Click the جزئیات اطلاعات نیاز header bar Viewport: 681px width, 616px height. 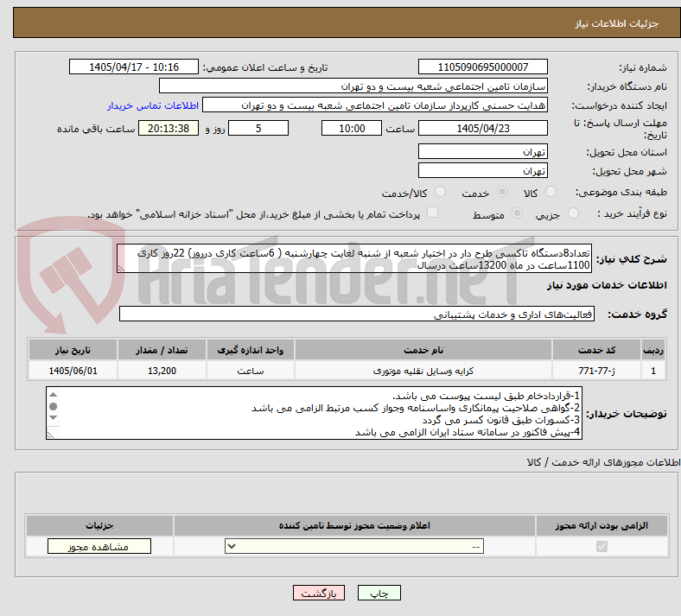(x=347, y=22)
